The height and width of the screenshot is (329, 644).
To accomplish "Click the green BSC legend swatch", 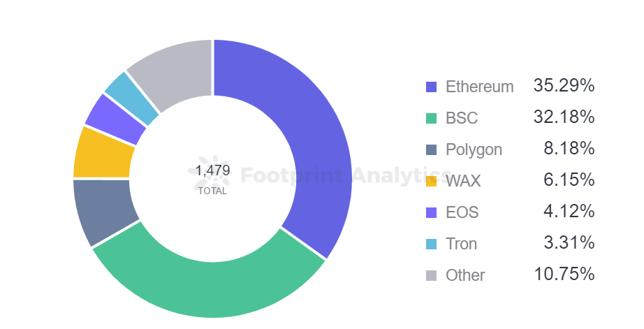I will 432,119.
